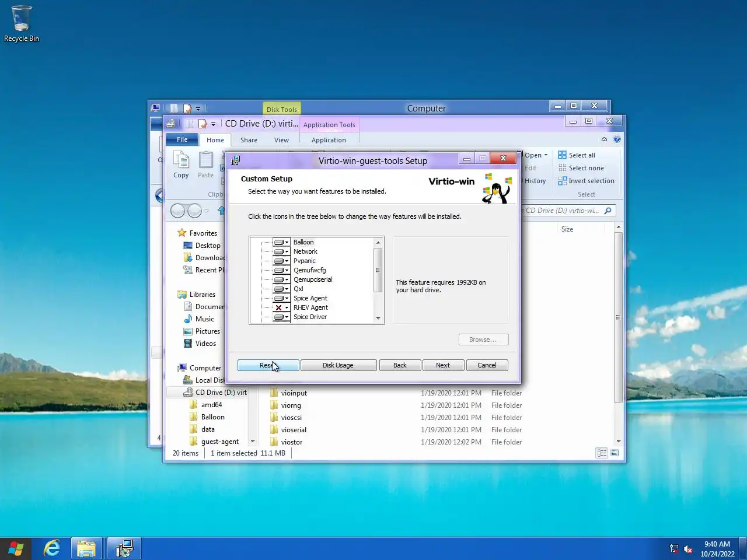Collapse the ribbon with the chevron icon
The height and width of the screenshot is (560, 747).
(604, 139)
